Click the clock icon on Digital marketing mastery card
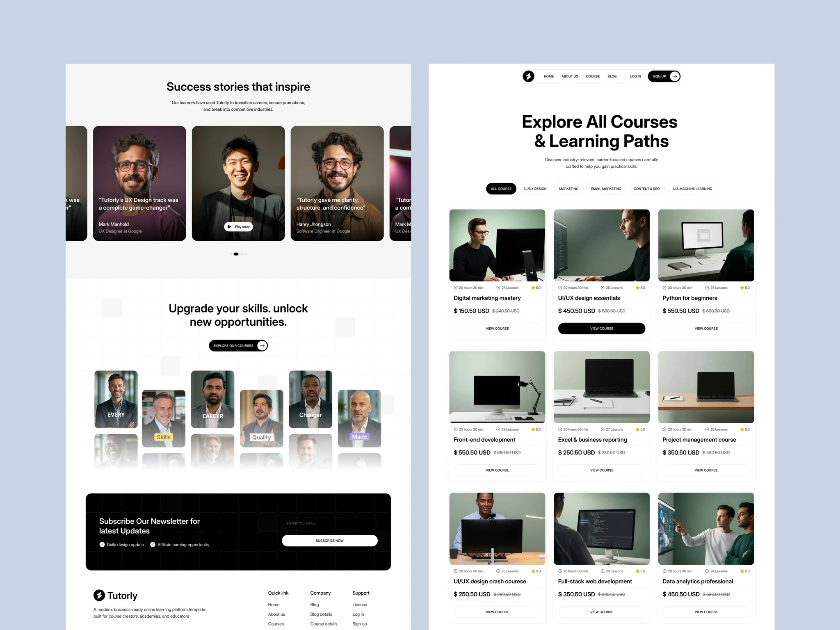Screen dimensions: 840x630 click(455, 288)
